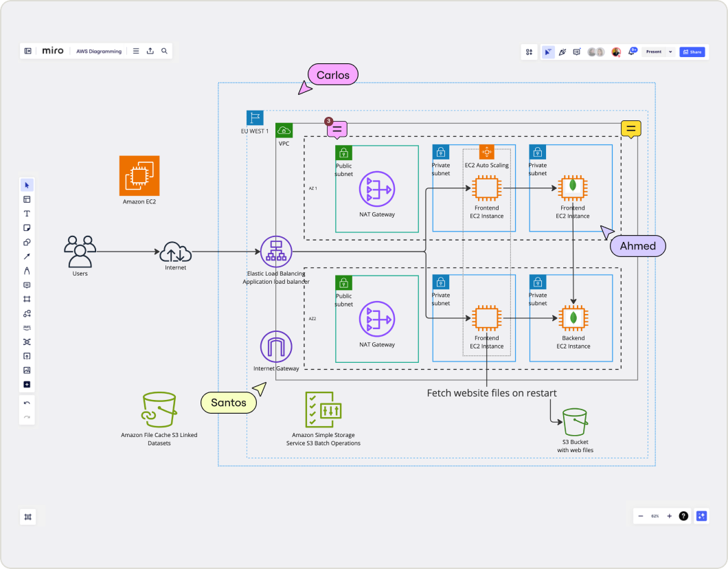Screen dimensions: 728x569
Task: Select the Elastic Load Balancing icon
Action: pos(276,252)
